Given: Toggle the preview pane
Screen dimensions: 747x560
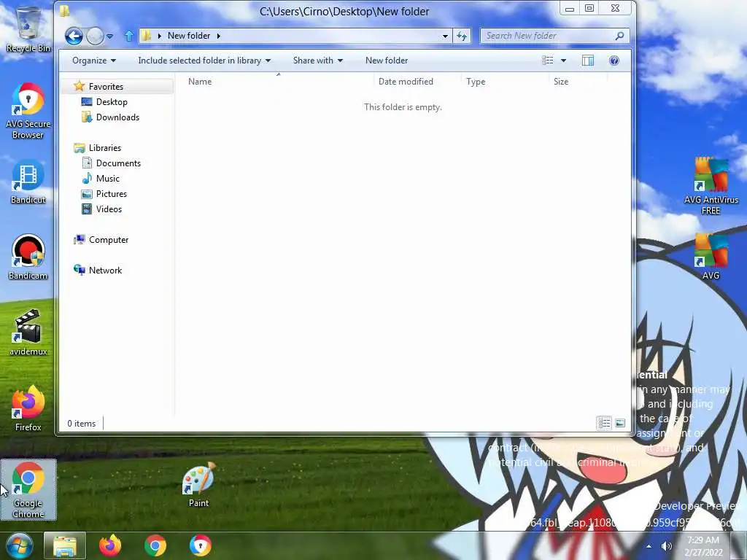Looking at the screenshot, I should [588, 61].
